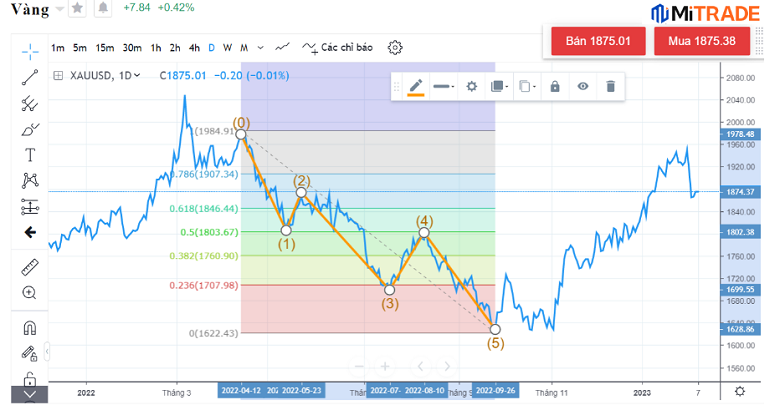This screenshot has width=780, height=410.
Task: Select the text annotation tool
Action: (x=30, y=154)
